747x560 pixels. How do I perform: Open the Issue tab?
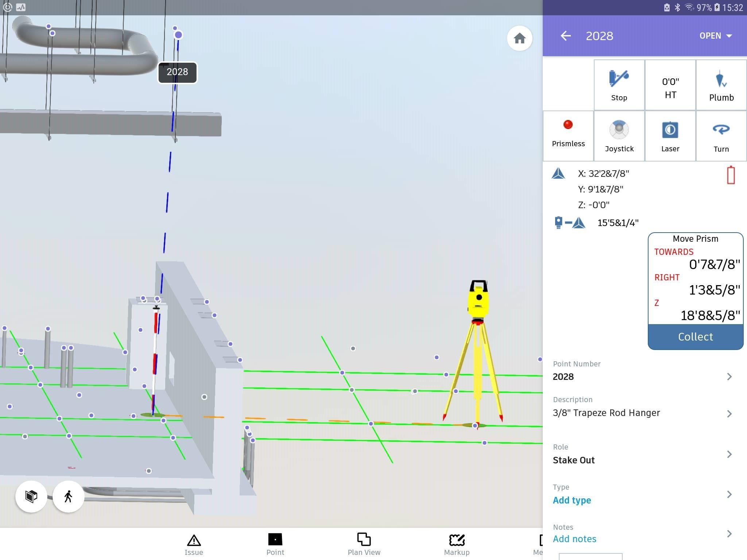click(x=194, y=545)
